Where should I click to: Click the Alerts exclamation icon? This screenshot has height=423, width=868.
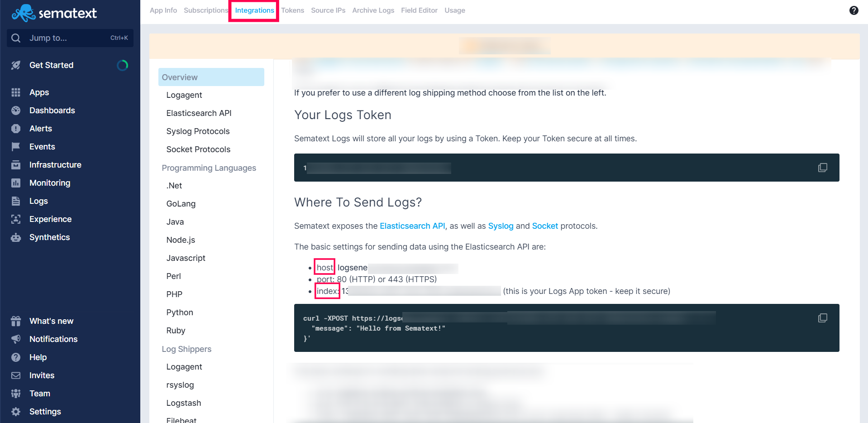coord(16,129)
